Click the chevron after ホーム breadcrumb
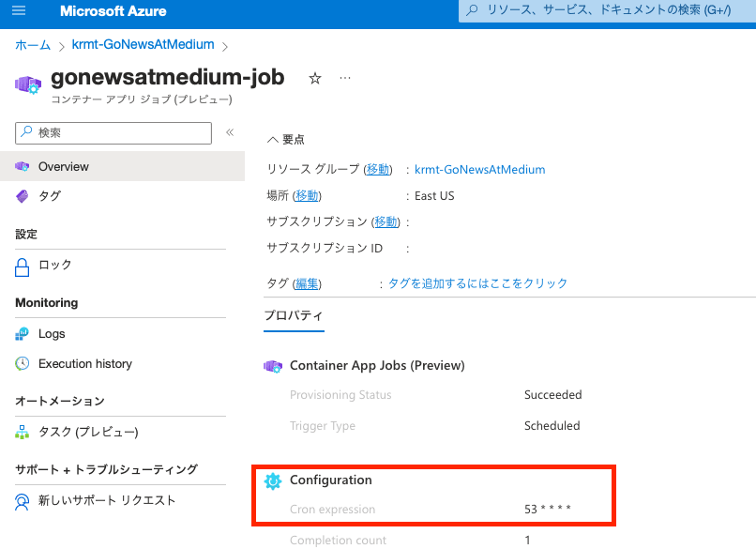Viewport: 756px width, 549px height. coord(61,46)
